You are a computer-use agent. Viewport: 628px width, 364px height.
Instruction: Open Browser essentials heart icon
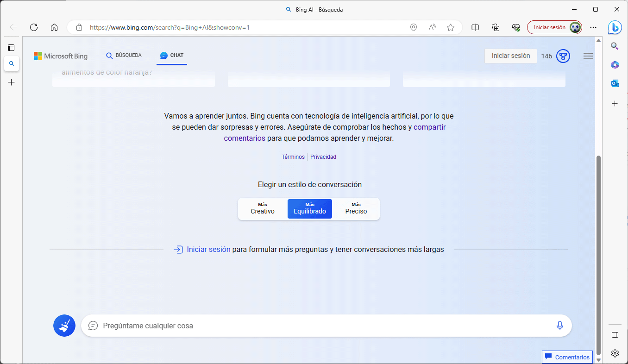pyautogui.click(x=516, y=27)
